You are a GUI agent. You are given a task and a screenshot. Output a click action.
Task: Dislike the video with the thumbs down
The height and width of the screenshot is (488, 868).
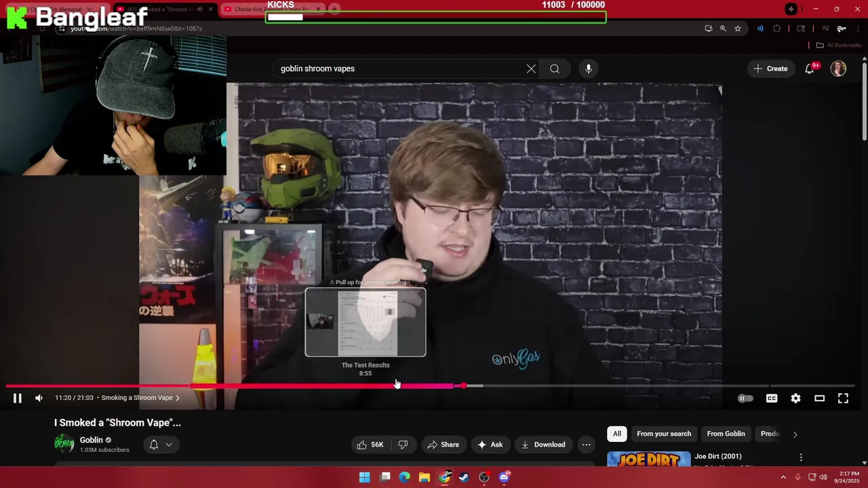[403, 445]
